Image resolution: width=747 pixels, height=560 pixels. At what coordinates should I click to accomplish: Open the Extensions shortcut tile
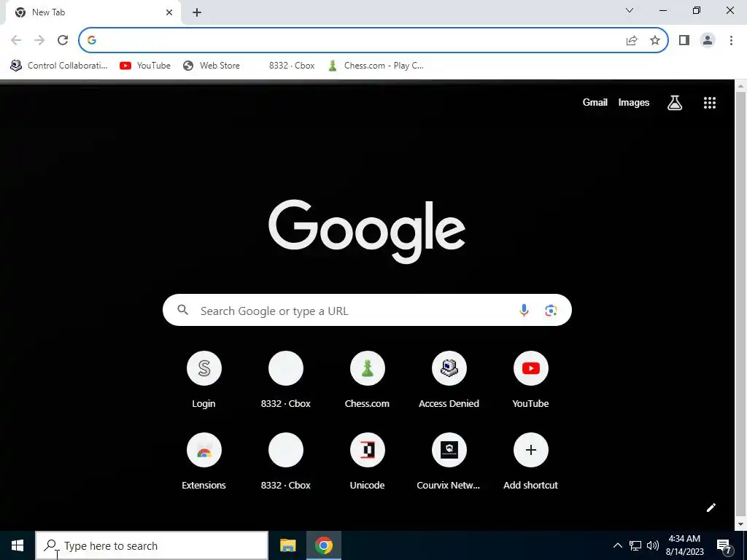(x=204, y=462)
